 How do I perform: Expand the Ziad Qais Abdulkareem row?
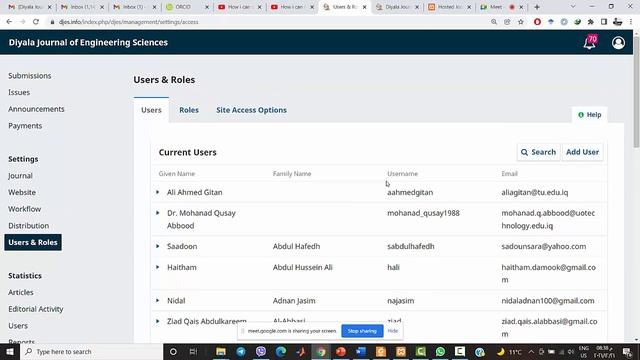coord(158,321)
